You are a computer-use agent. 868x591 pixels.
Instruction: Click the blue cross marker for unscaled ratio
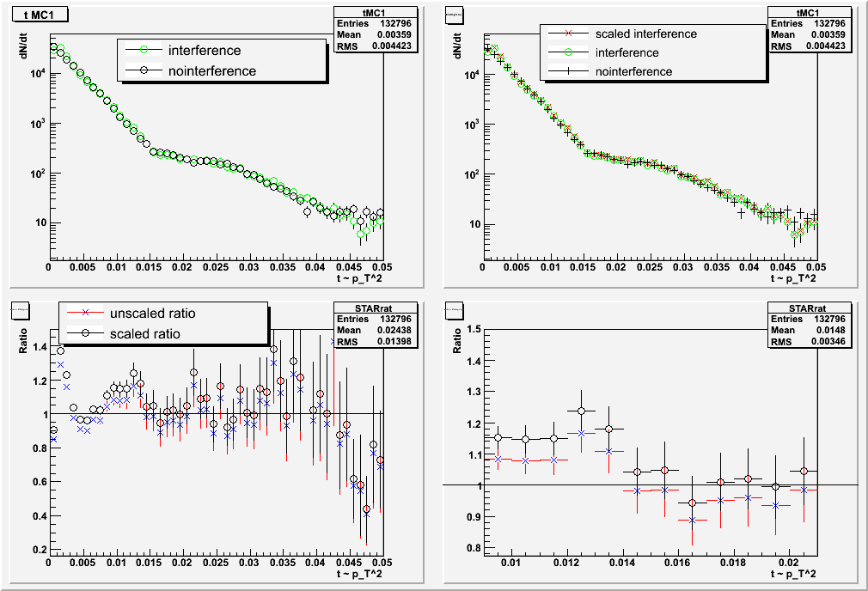coord(86,313)
